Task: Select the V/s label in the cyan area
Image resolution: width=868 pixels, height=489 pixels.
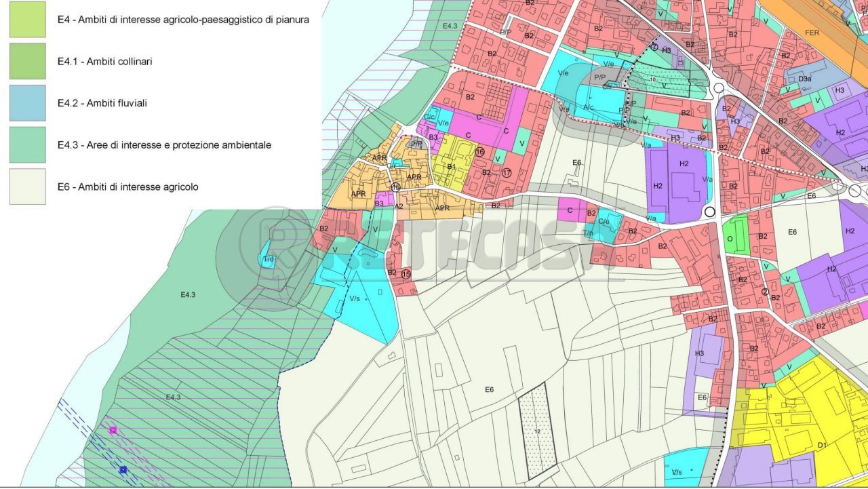Action: click(356, 298)
